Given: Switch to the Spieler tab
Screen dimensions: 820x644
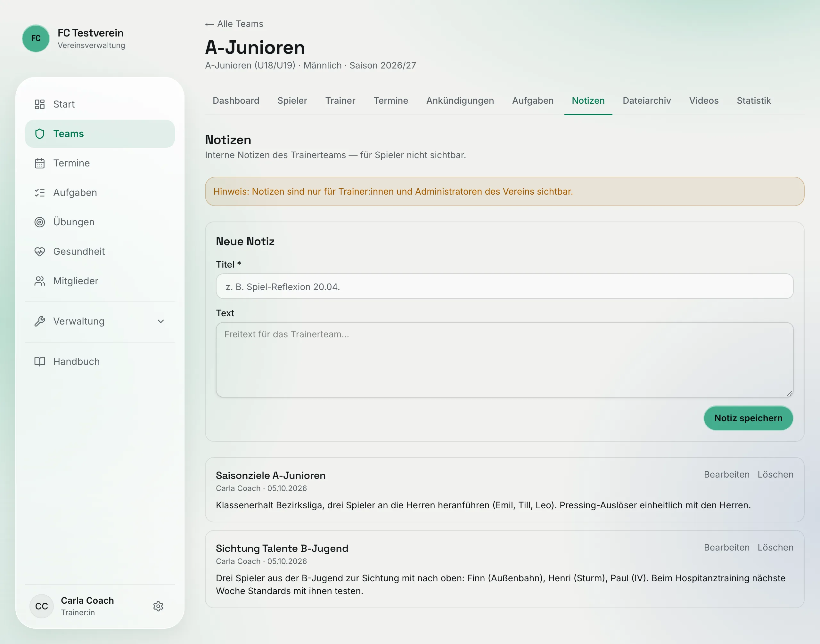Looking at the screenshot, I should point(292,101).
